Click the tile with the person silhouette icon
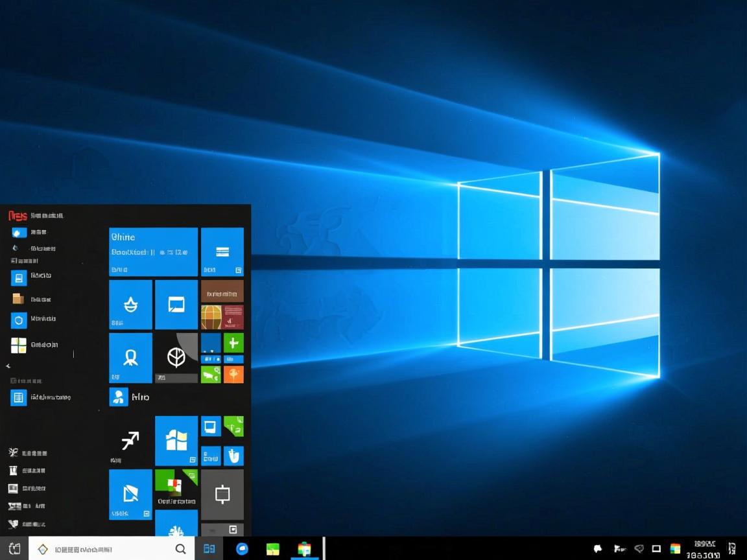Screen dimensions: 747x560 [130, 358]
